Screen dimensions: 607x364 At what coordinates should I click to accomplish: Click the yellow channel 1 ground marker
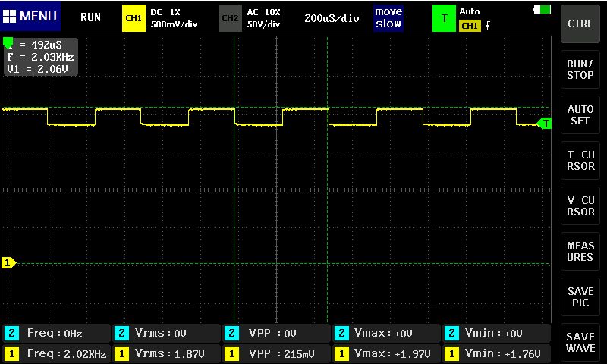[8, 263]
